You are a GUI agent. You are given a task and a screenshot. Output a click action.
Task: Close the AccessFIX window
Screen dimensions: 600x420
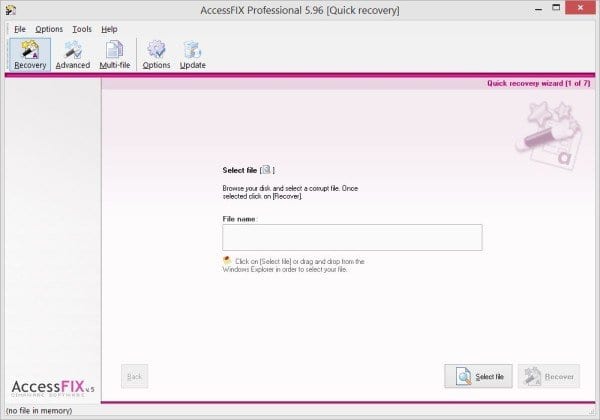tap(580, 8)
